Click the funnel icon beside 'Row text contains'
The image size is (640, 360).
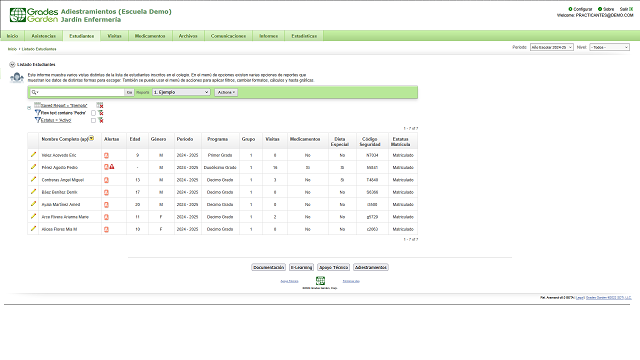[38, 113]
